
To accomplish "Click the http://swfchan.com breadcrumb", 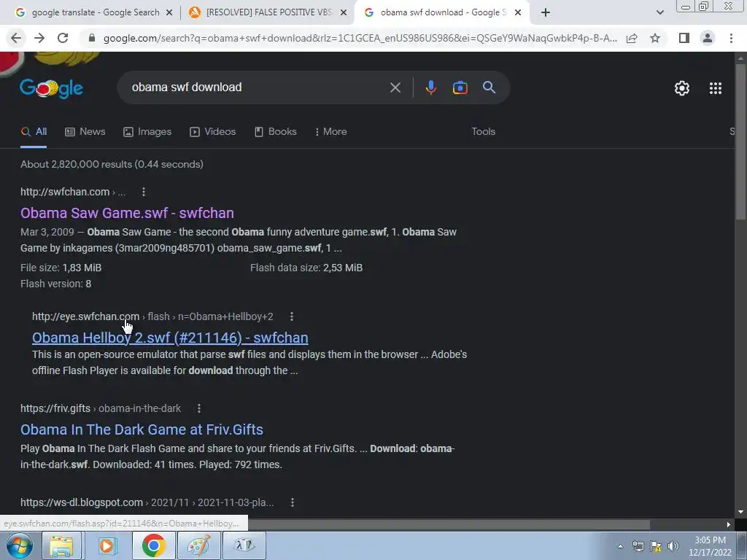I will (x=65, y=192).
